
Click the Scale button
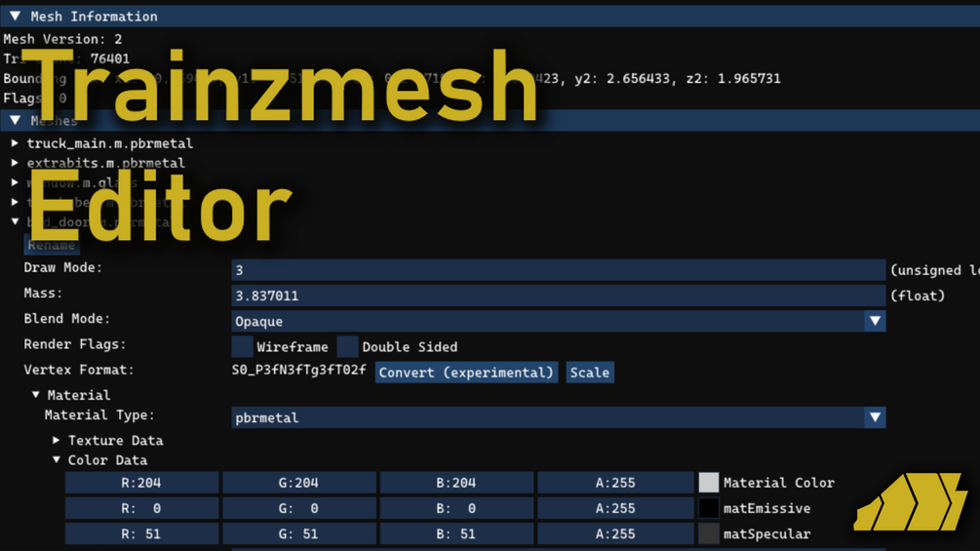pos(589,373)
